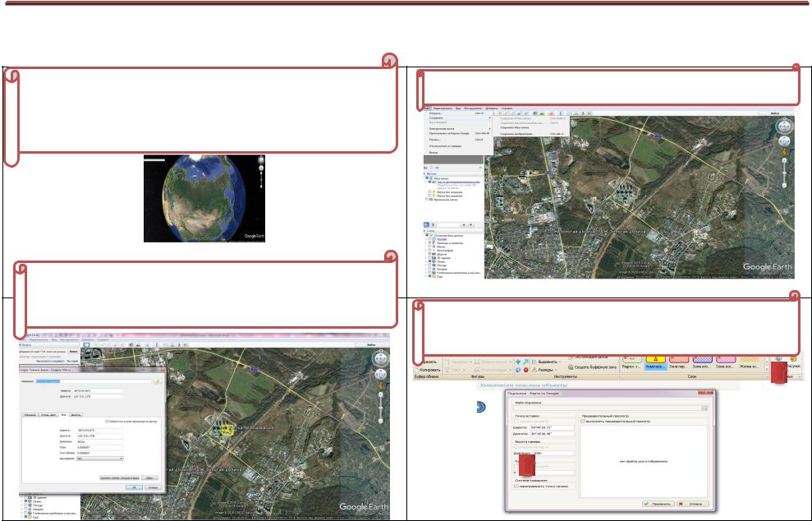Enable the preview checkbox in underlay dialog

[x=583, y=421]
